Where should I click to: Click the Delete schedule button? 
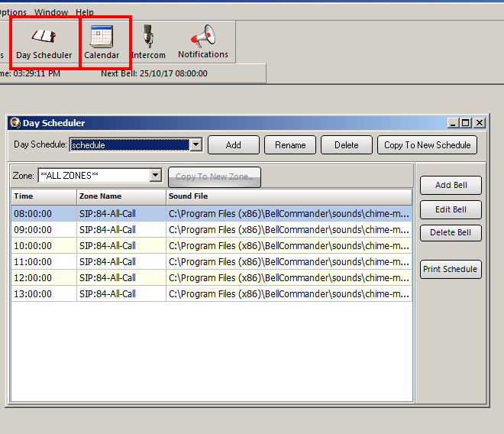tap(347, 144)
